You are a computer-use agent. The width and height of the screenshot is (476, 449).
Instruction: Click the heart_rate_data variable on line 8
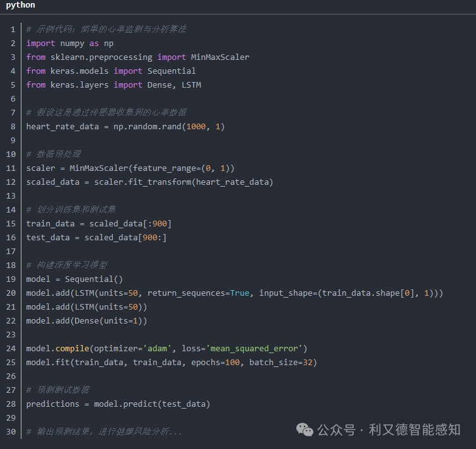[62, 127]
